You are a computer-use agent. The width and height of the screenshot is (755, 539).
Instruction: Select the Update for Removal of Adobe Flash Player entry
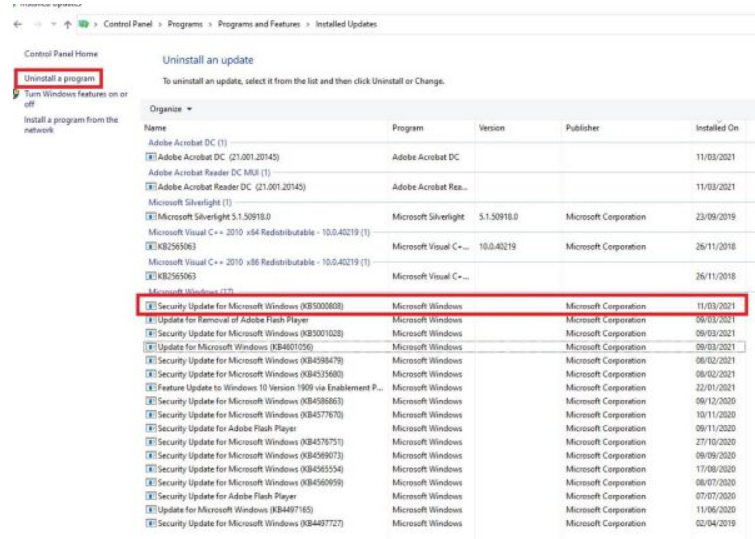pyautogui.click(x=444, y=320)
